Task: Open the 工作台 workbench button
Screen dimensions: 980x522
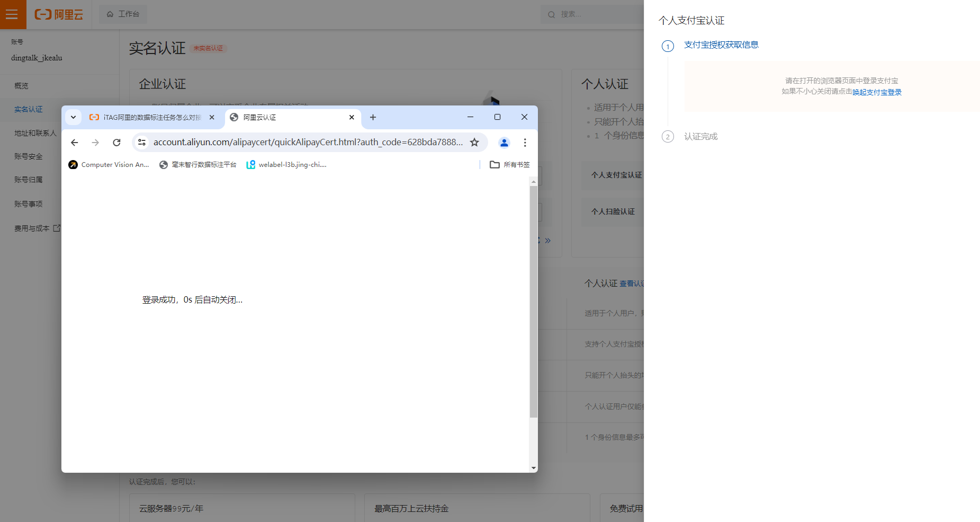Action: point(123,14)
